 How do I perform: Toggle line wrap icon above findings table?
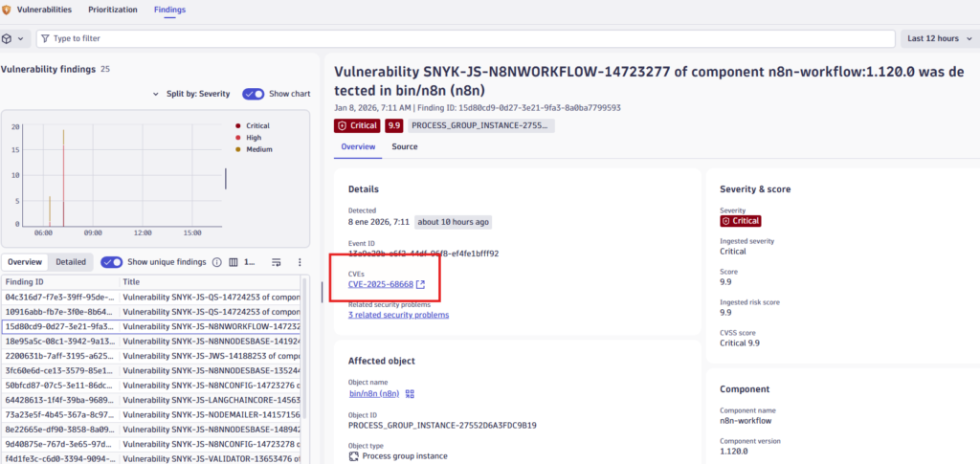tap(276, 262)
